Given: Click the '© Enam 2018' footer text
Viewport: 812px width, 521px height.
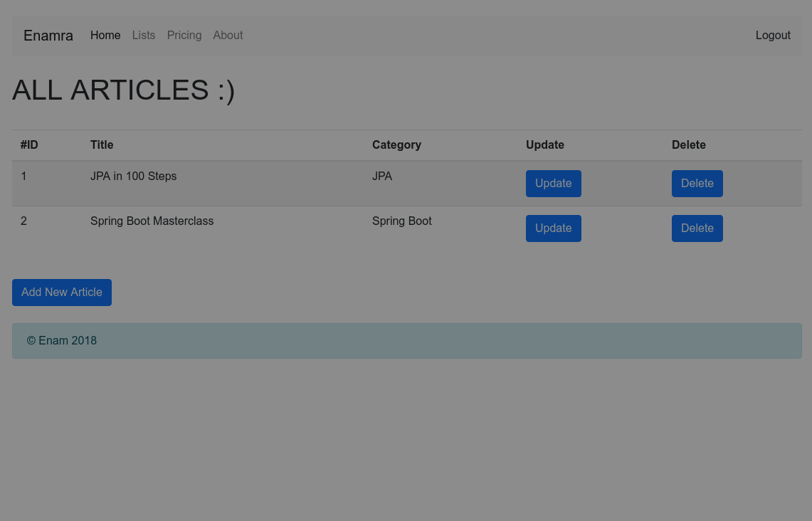Looking at the screenshot, I should point(62,341).
